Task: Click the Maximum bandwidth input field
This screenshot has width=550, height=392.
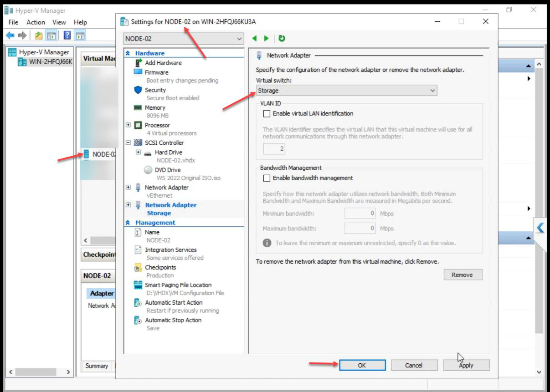Action: tap(360, 228)
